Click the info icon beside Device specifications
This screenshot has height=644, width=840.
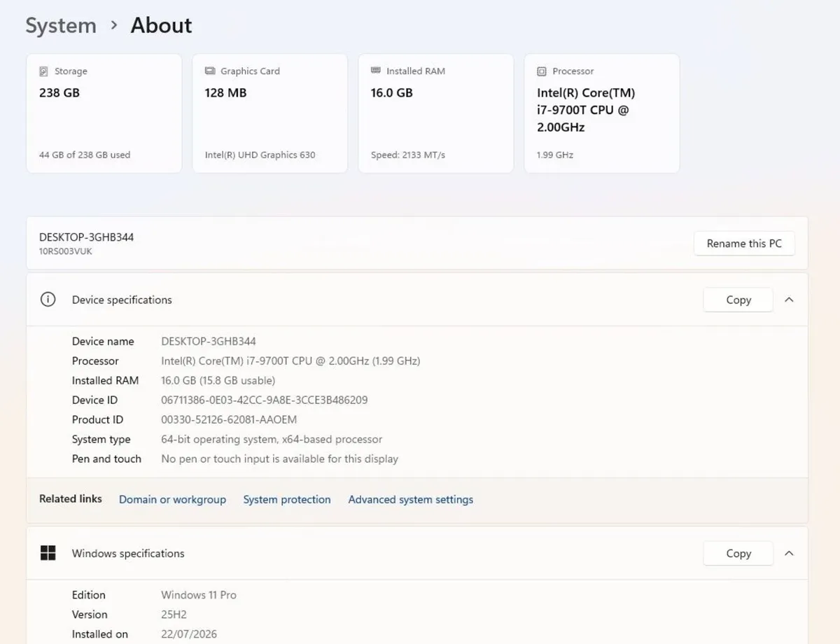click(x=48, y=300)
